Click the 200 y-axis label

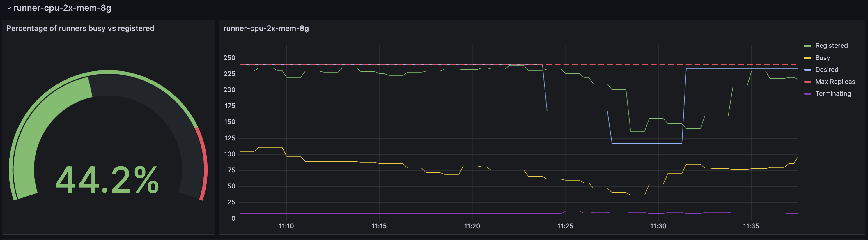click(229, 90)
